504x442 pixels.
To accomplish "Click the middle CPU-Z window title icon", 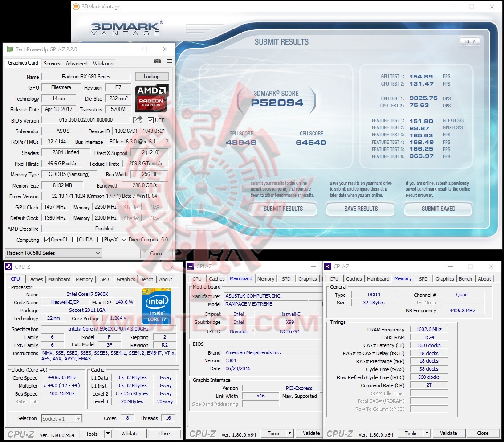I will click(x=191, y=266).
